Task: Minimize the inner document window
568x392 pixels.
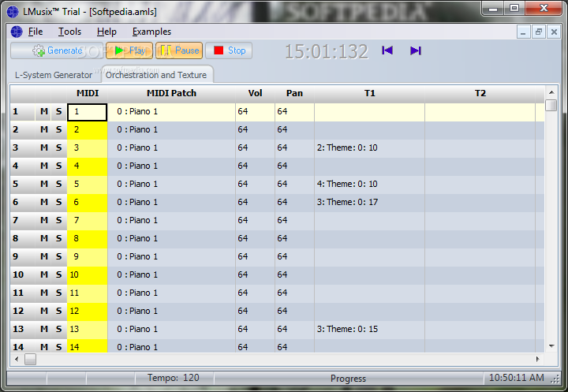Action: pyautogui.click(x=524, y=32)
